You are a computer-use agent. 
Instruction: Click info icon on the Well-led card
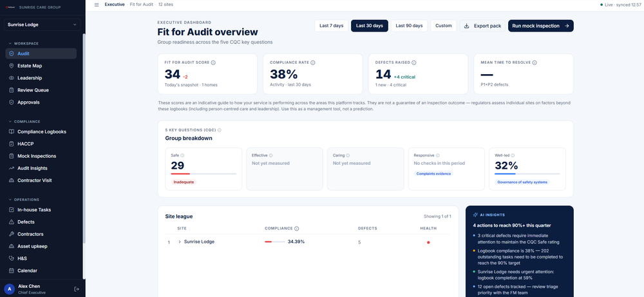point(513,156)
